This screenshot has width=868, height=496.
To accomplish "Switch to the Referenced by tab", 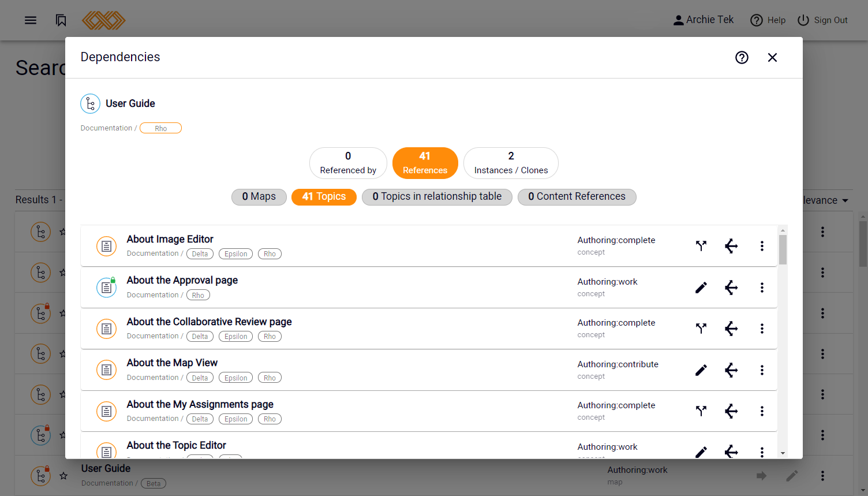I will (x=348, y=163).
